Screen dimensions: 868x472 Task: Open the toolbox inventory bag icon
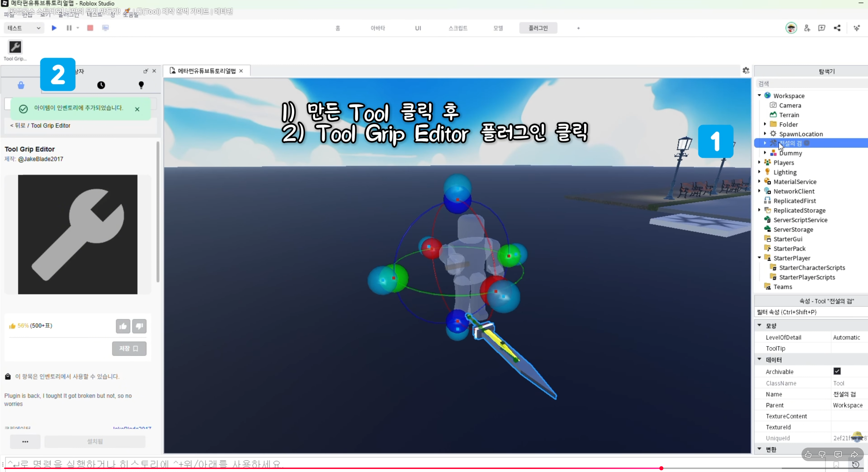(x=21, y=85)
